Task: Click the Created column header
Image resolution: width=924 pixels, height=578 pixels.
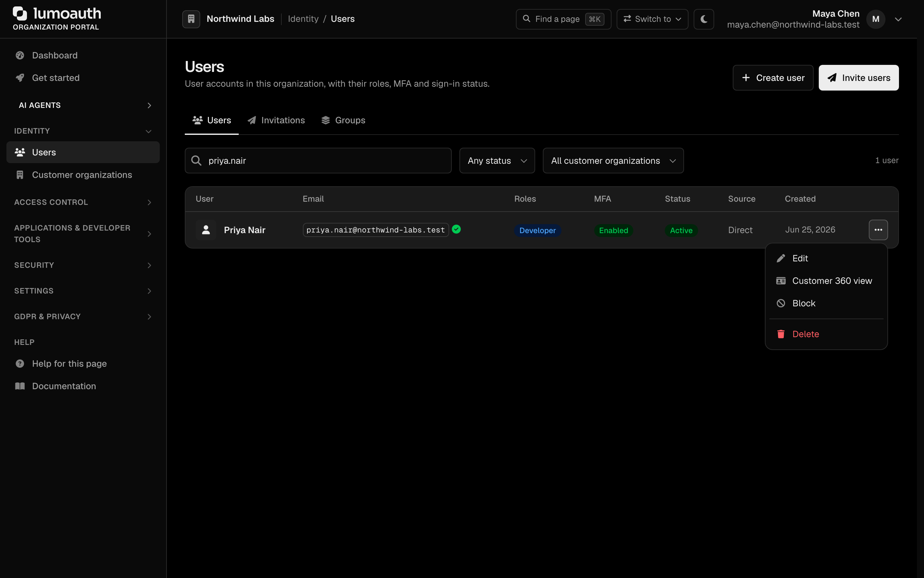Action: click(x=800, y=199)
